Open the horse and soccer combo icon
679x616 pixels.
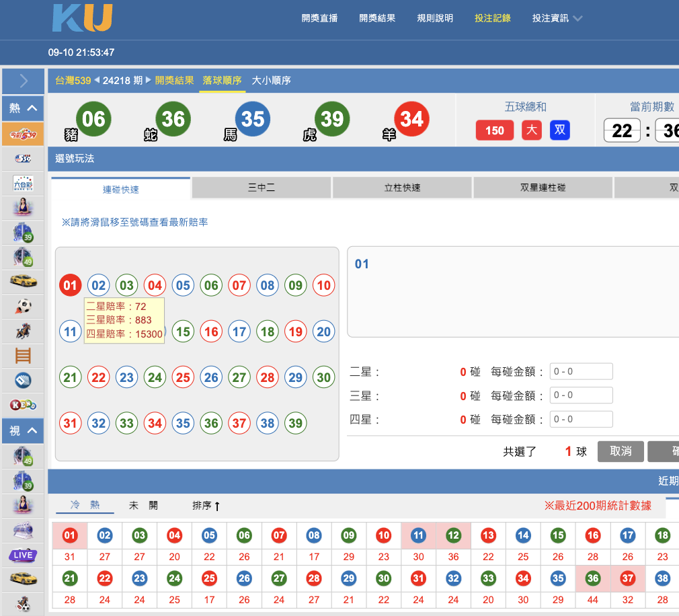coord(23,603)
